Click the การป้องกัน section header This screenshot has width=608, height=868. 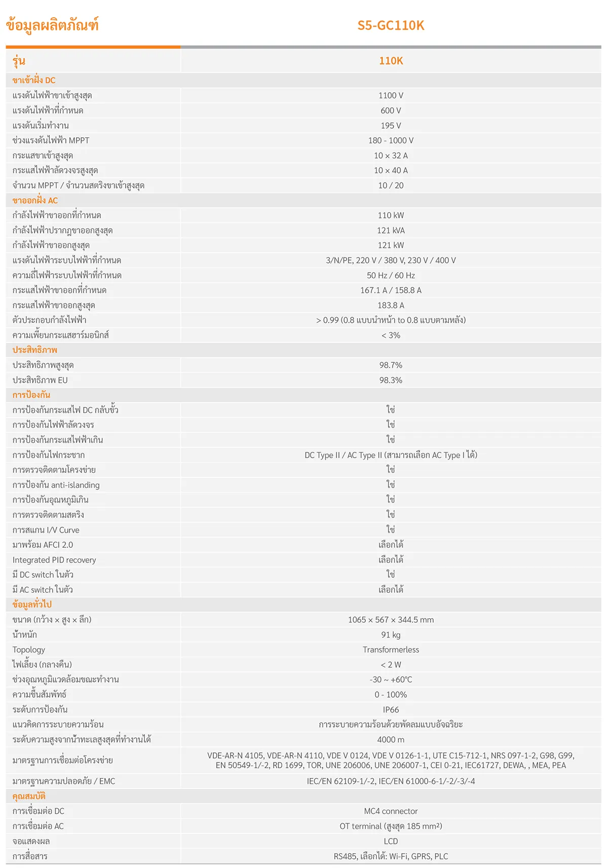[x=31, y=395]
